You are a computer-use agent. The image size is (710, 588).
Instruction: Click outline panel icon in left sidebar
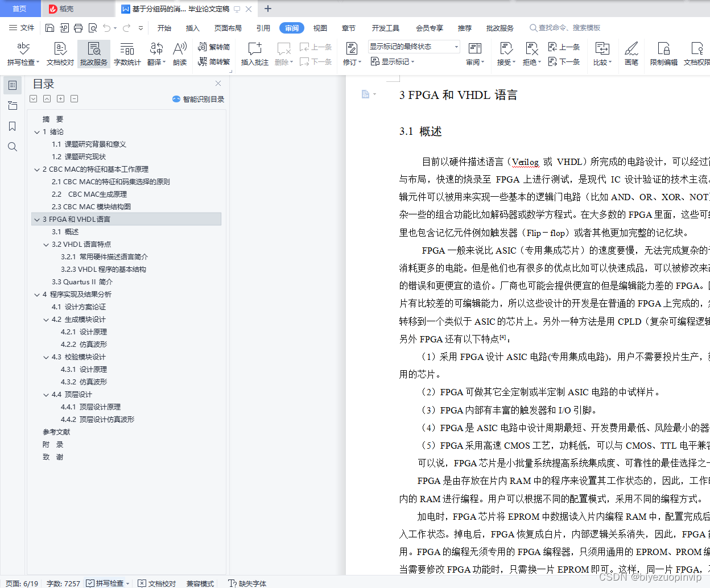click(13, 85)
